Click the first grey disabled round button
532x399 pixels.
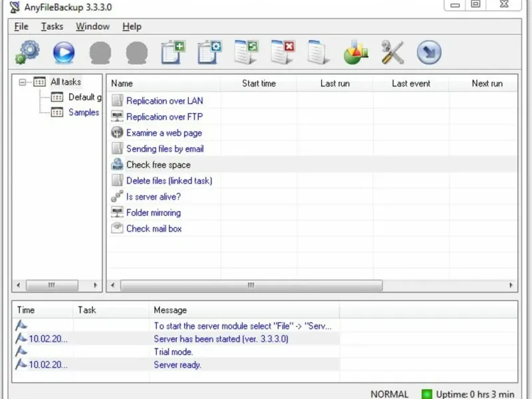[x=100, y=53]
